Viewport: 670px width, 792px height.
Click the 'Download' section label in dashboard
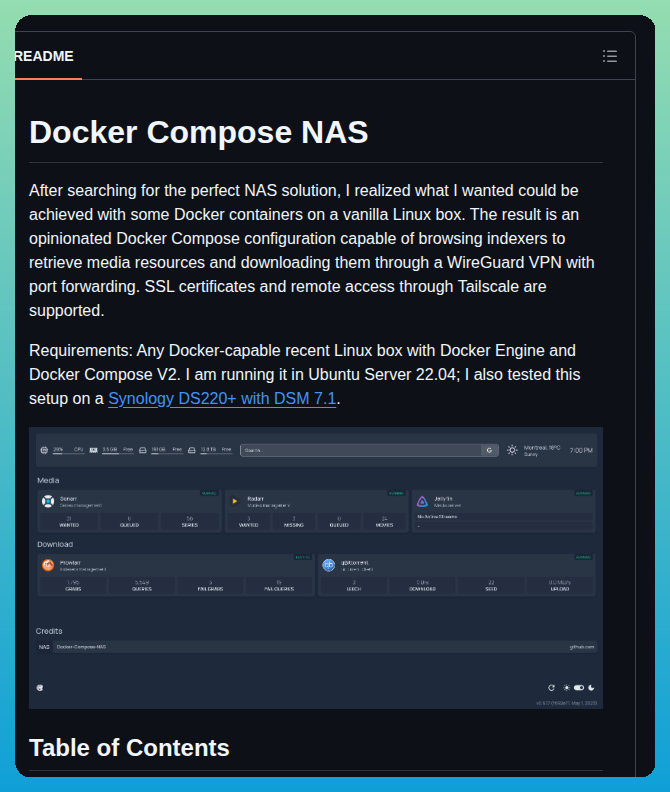(x=55, y=544)
